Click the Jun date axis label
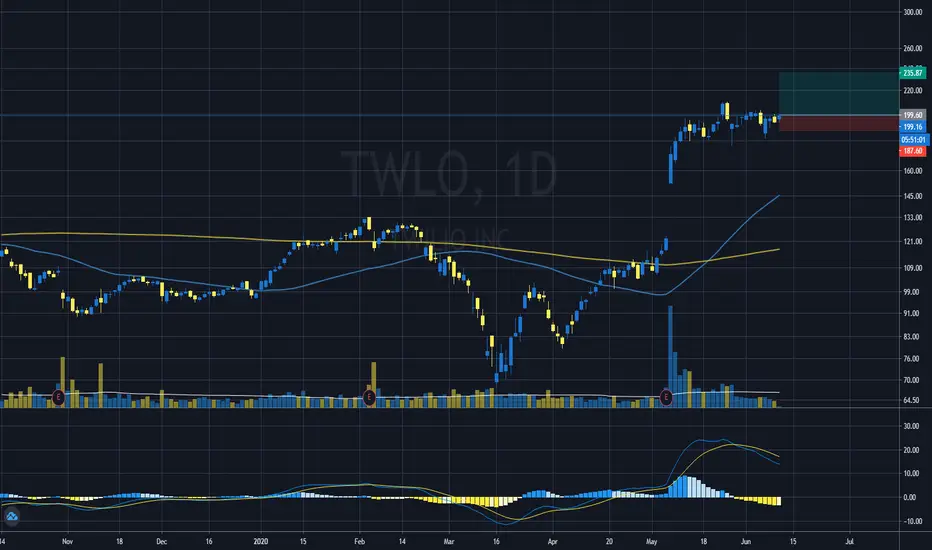This screenshot has width=932, height=550. tap(746, 542)
